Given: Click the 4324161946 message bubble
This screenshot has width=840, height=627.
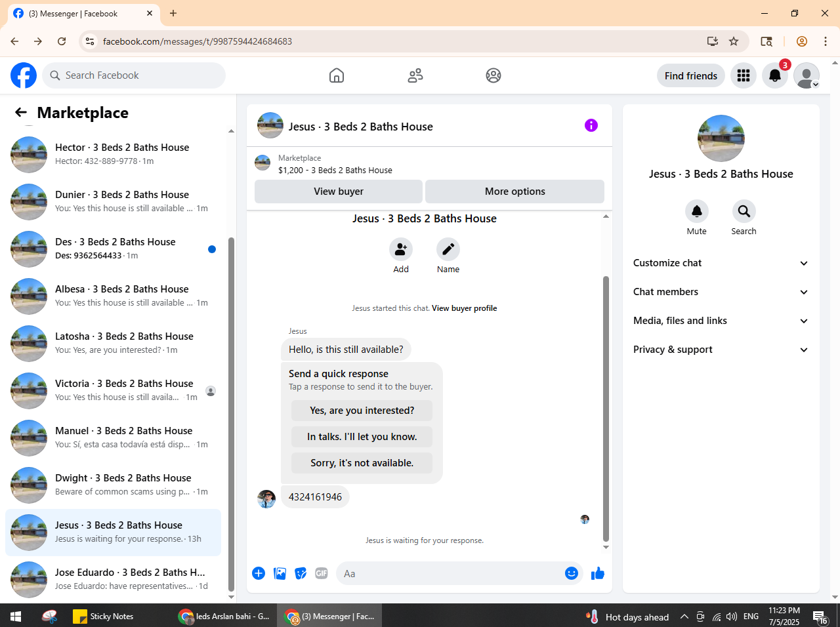Looking at the screenshot, I should pyautogui.click(x=315, y=497).
